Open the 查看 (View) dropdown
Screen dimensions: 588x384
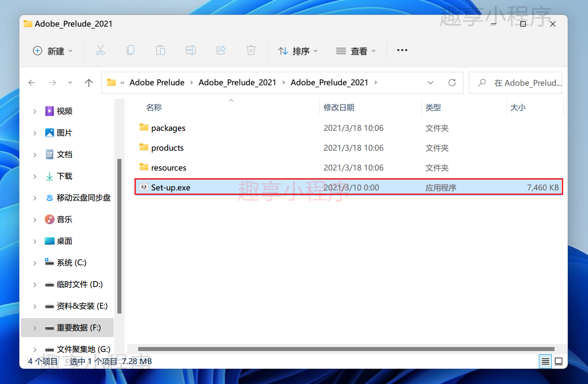pyautogui.click(x=356, y=51)
